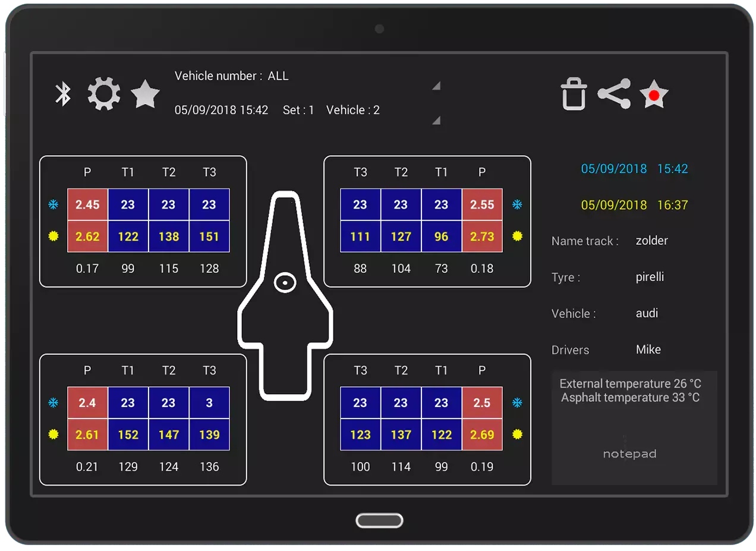The height and width of the screenshot is (551, 756).
Task: Tap hot temperature cell 111
Action: 360,237
